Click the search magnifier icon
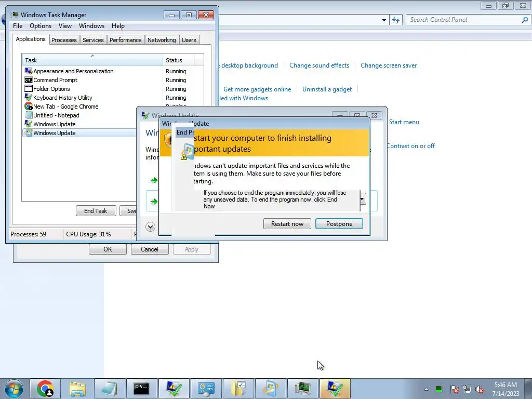Viewport: 532px width, 399px height. (x=525, y=20)
